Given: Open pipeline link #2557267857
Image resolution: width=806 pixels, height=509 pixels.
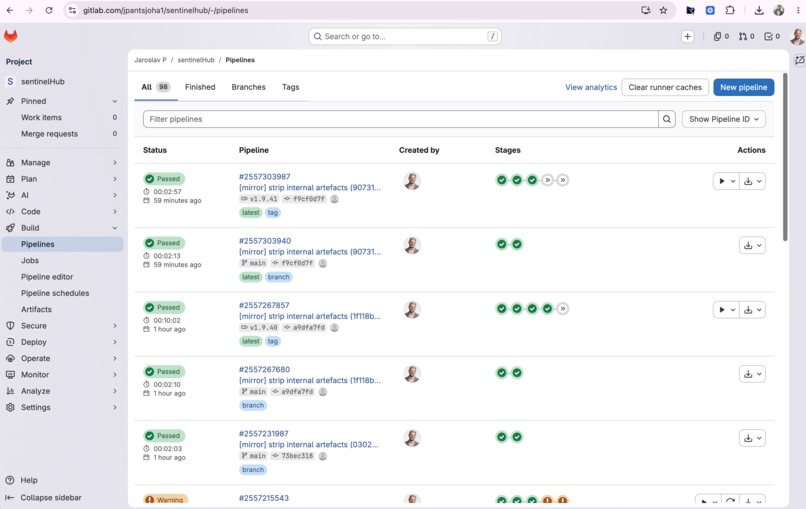Looking at the screenshot, I should [264, 305].
